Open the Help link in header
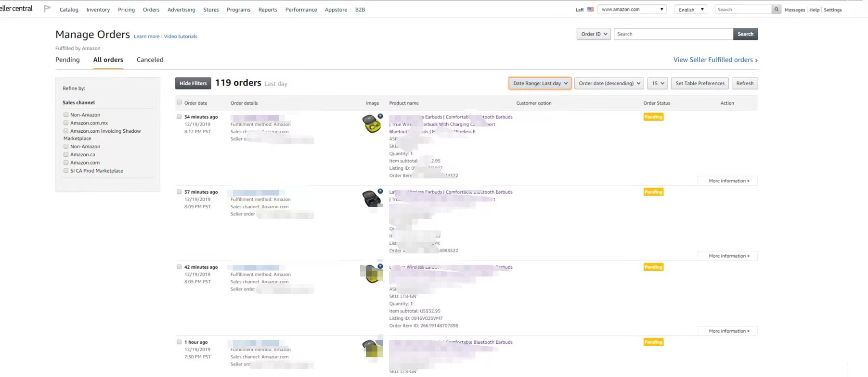 815,10
